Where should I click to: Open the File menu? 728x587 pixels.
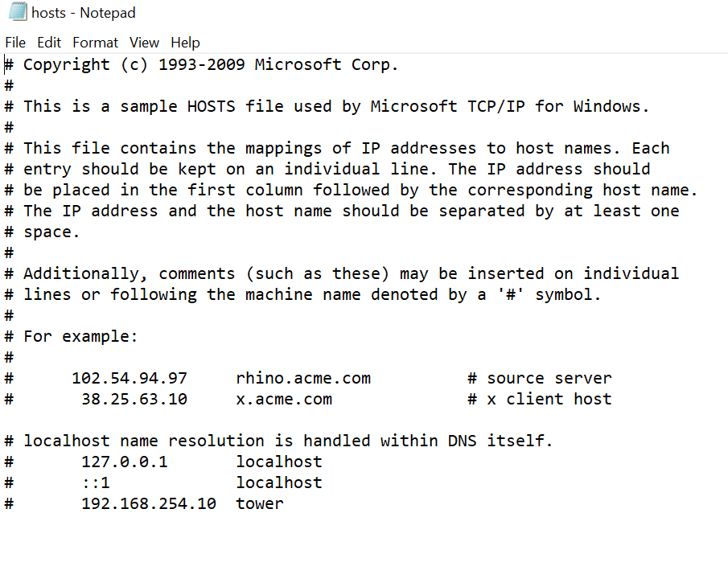[15, 43]
